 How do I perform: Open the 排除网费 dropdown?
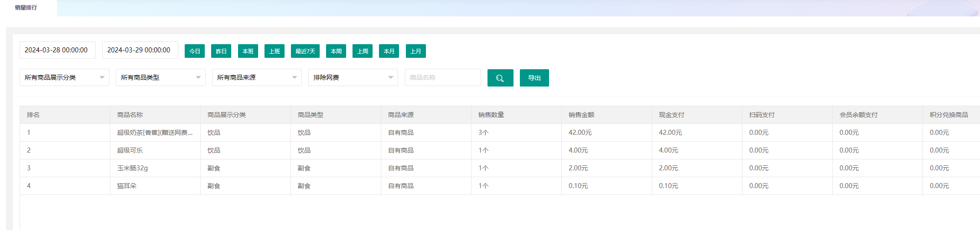pos(353,77)
